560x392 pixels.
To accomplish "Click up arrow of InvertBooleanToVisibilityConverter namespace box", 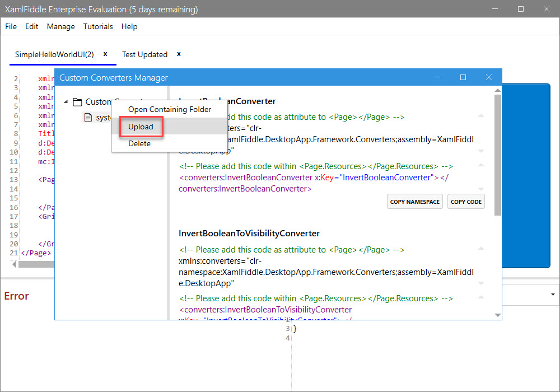I will 480,248.
